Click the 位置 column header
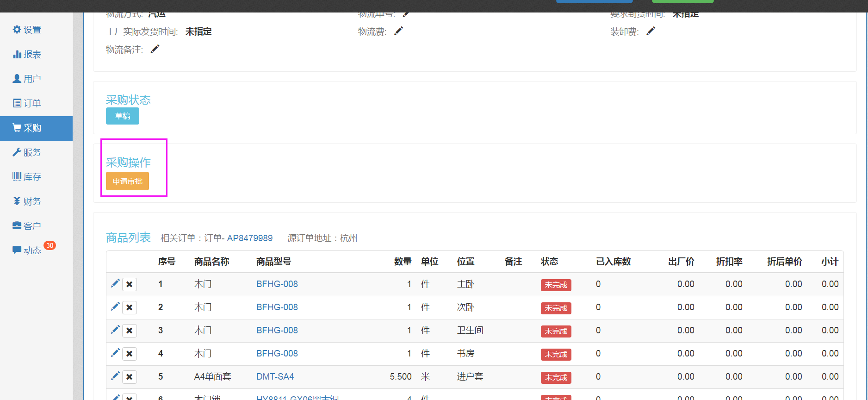This screenshot has width=868, height=400. click(466, 262)
